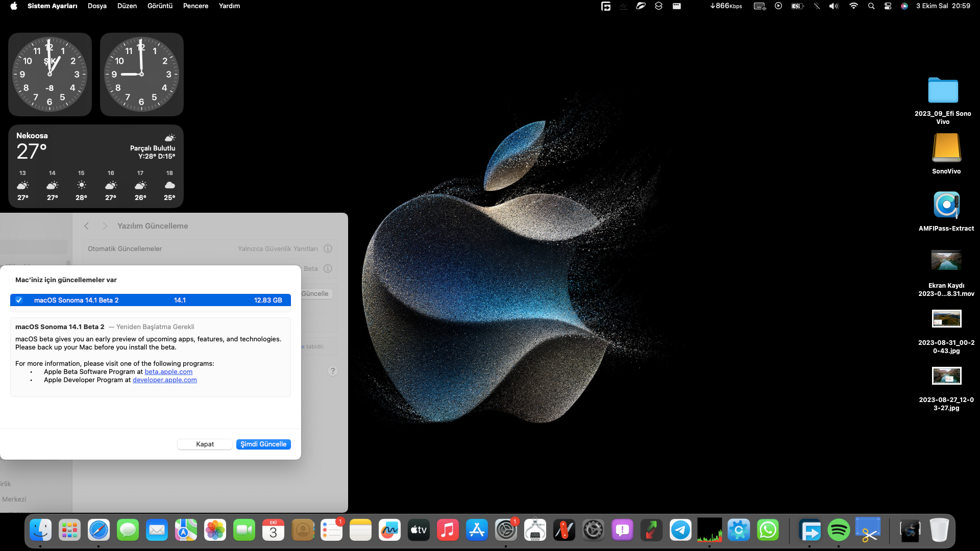
Task: Open the 2023_09_Efi Sono Vivo folder
Action: pyautogui.click(x=943, y=91)
